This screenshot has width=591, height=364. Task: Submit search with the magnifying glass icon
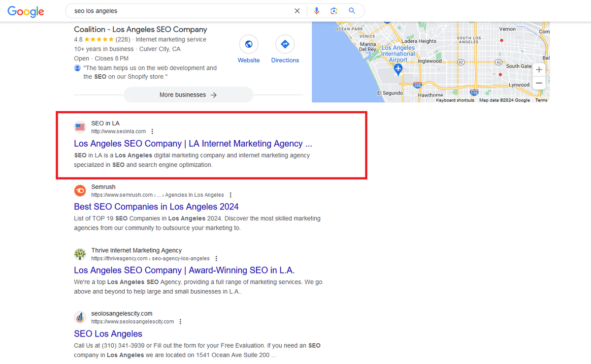(x=352, y=11)
